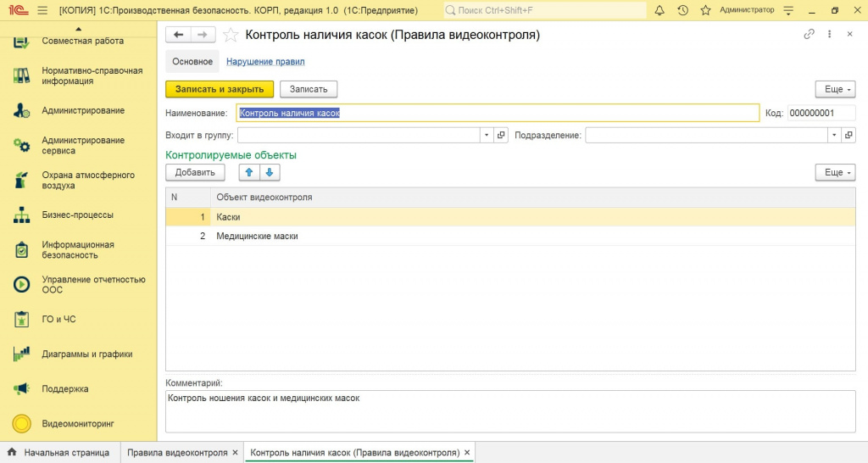Open the form's three-dot menu
868x463 pixels.
[x=829, y=34]
